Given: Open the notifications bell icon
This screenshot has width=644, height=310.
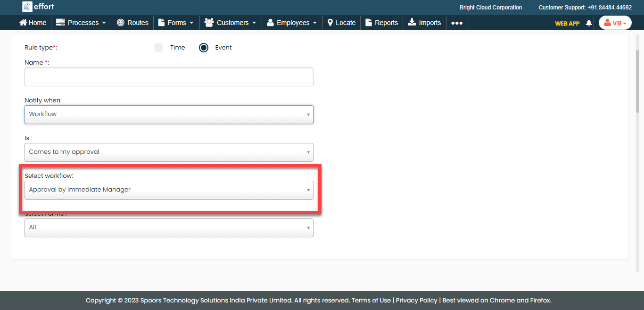Looking at the screenshot, I should point(588,23).
